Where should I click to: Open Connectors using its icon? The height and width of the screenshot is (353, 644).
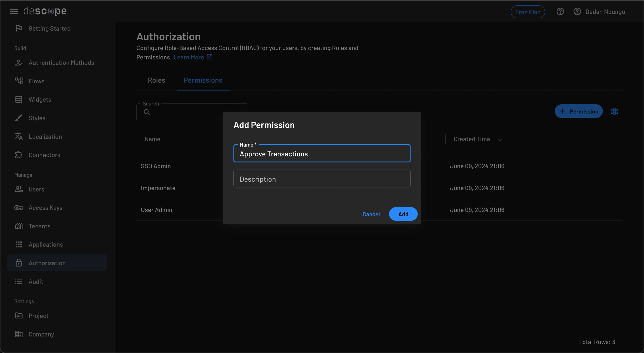(19, 155)
